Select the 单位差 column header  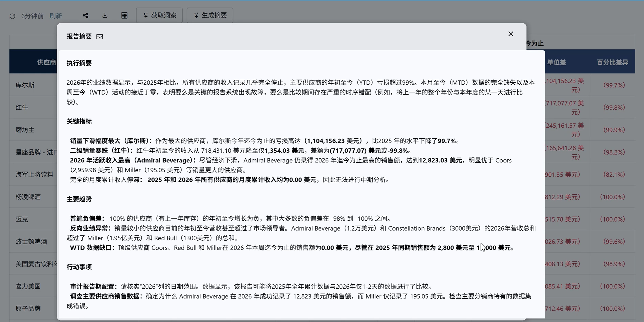[557, 62]
